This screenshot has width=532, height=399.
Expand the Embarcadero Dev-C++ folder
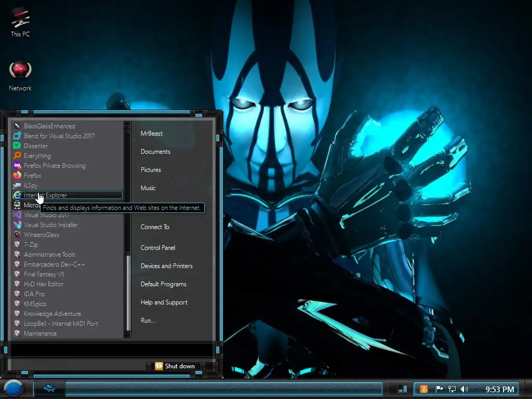click(67, 264)
